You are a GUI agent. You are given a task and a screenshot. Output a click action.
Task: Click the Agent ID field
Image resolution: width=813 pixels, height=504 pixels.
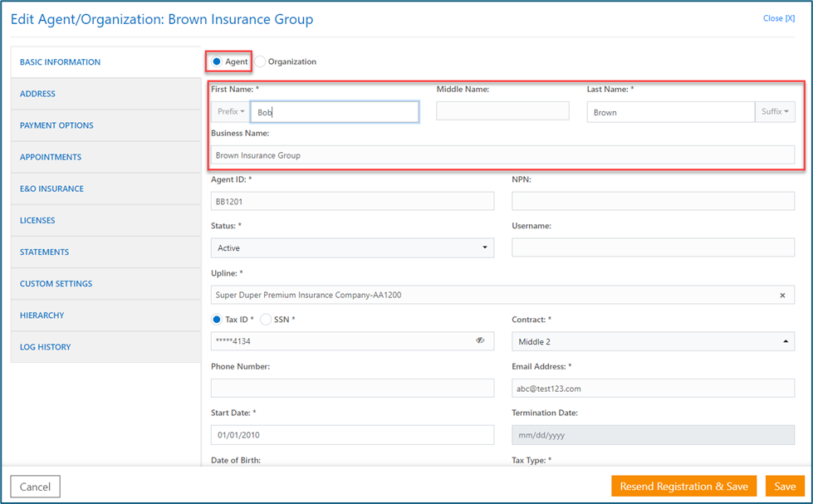[x=353, y=201]
